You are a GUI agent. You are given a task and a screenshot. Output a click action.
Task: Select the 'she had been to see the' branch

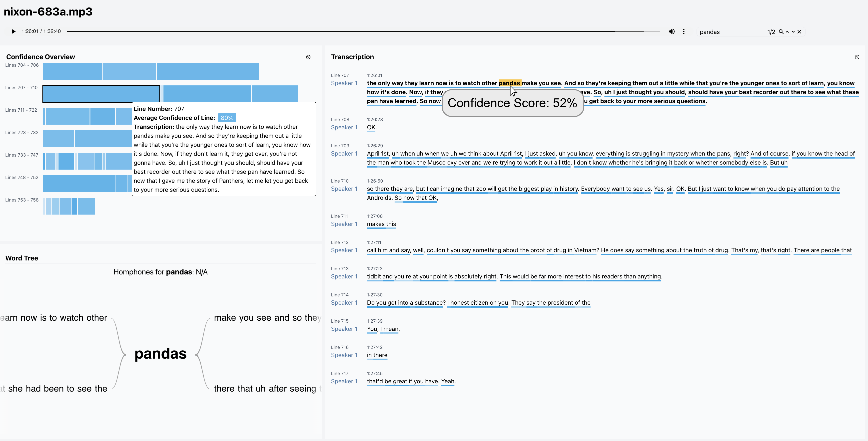coord(57,389)
